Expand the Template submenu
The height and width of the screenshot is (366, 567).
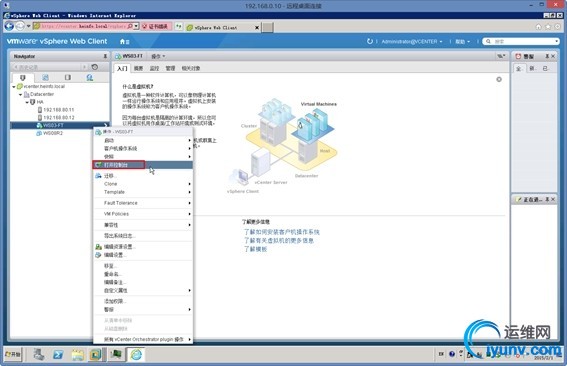pos(143,192)
